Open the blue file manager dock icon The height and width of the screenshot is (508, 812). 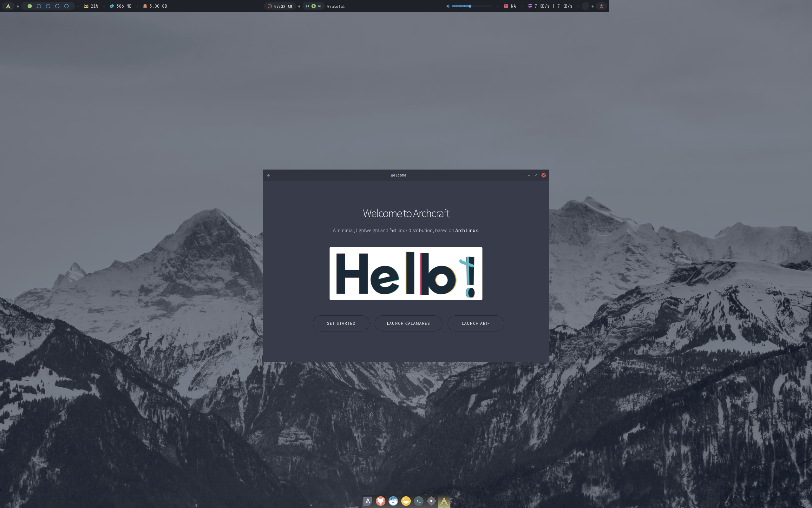[x=393, y=501]
